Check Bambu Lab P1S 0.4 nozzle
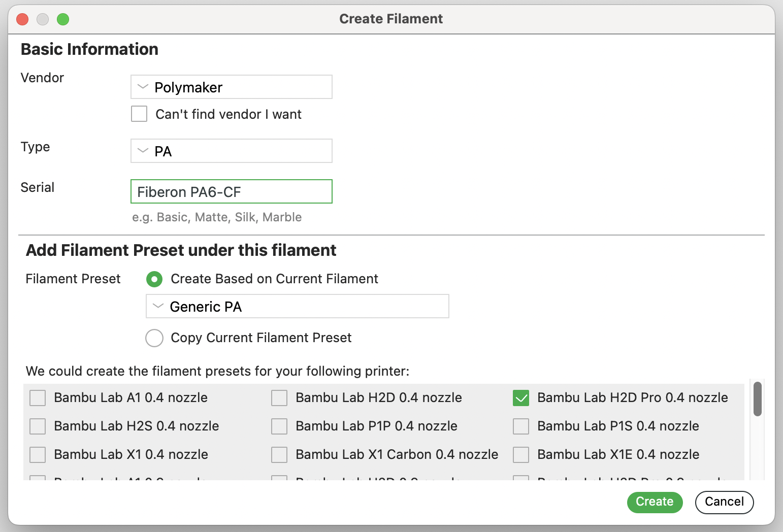 tap(520, 426)
